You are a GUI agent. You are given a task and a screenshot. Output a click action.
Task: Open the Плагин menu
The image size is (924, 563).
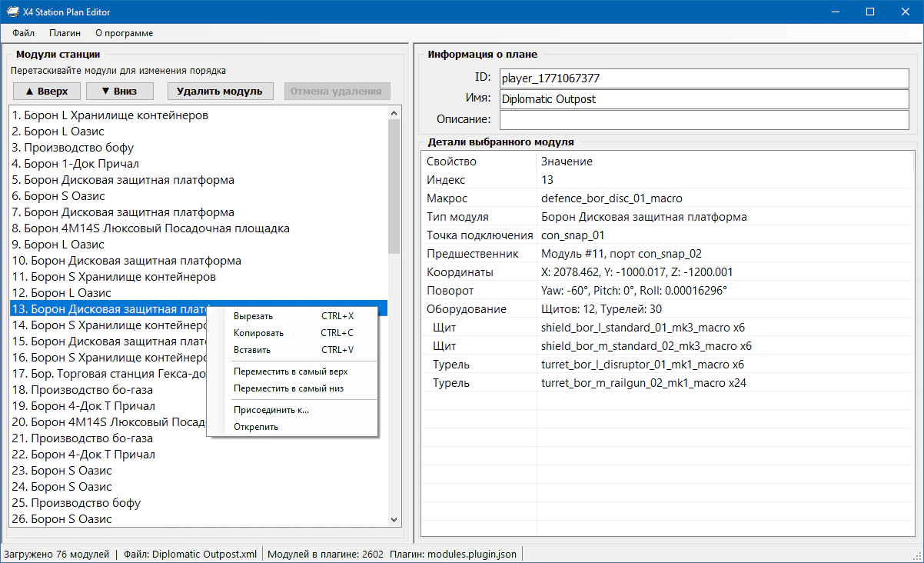click(x=65, y=33)
